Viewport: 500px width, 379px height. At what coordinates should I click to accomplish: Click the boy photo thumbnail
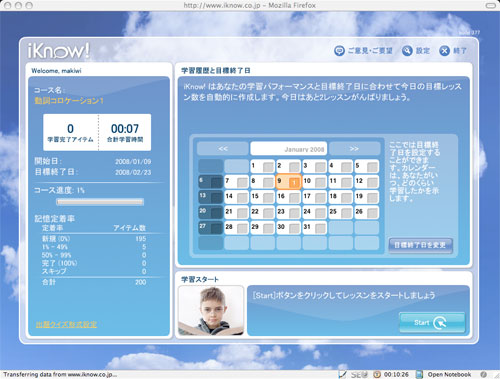211,310
